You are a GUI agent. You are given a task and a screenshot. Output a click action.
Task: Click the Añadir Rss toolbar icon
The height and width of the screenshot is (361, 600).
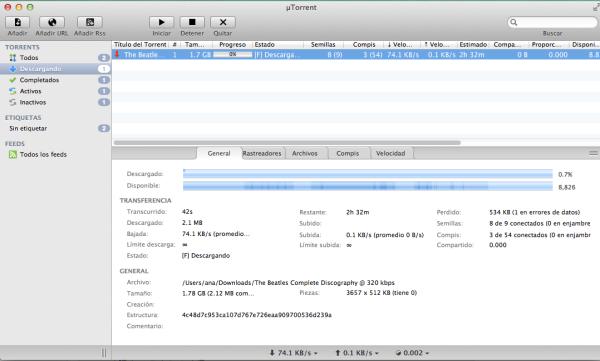(90, 22)
